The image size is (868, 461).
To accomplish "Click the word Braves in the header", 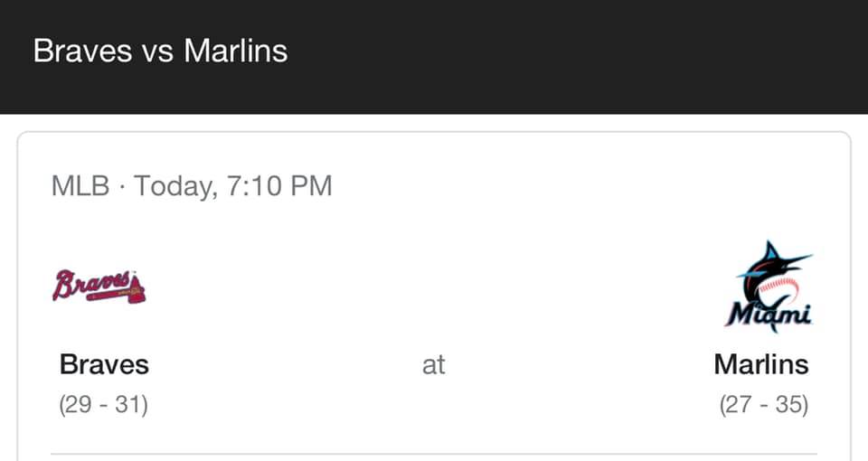I will tap(82, 51).
